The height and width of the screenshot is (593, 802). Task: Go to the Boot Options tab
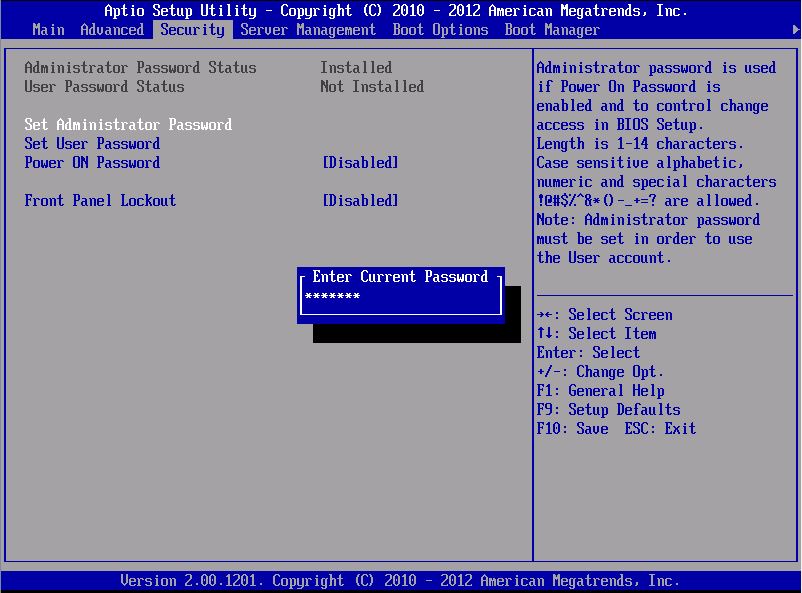[x=440, y=30]
